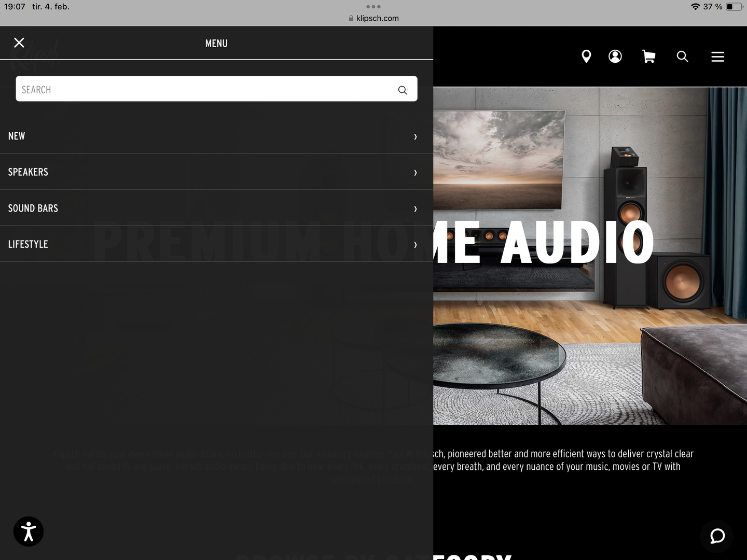Tap the Wi-Fi status icon
Image resolution: width=747 pixels, height=560 pixels.
[x=696, y=7]
